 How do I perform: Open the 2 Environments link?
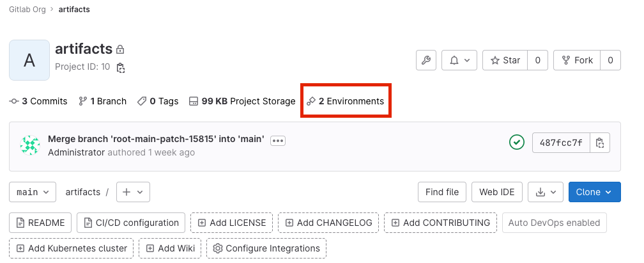tap(346, 101)
